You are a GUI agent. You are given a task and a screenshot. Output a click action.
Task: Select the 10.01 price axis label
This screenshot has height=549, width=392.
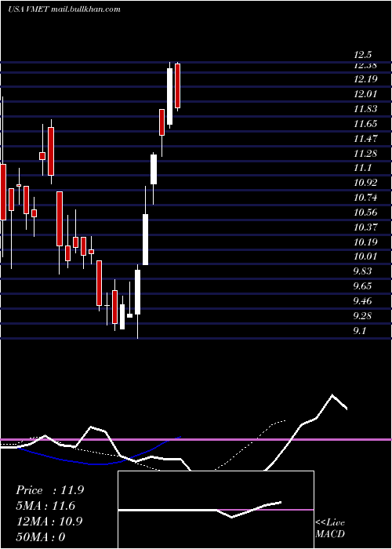click(x=365, y=256)
